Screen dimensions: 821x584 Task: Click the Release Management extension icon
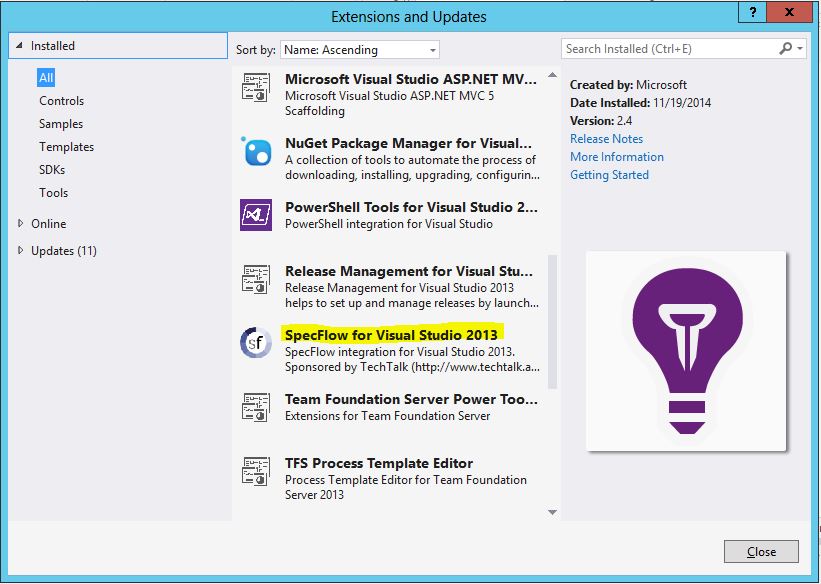coord(256,279)
